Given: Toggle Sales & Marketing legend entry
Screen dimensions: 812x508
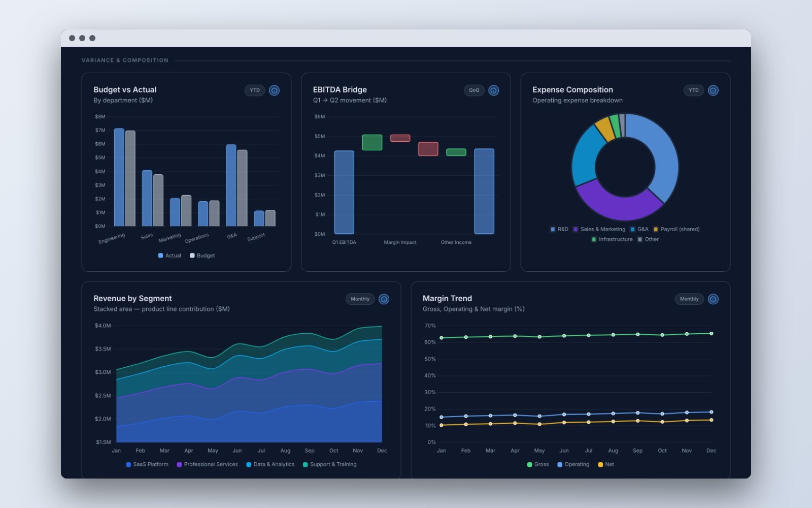Looking at the screenshot, I should pyautogui.click(x=599, y=229).
